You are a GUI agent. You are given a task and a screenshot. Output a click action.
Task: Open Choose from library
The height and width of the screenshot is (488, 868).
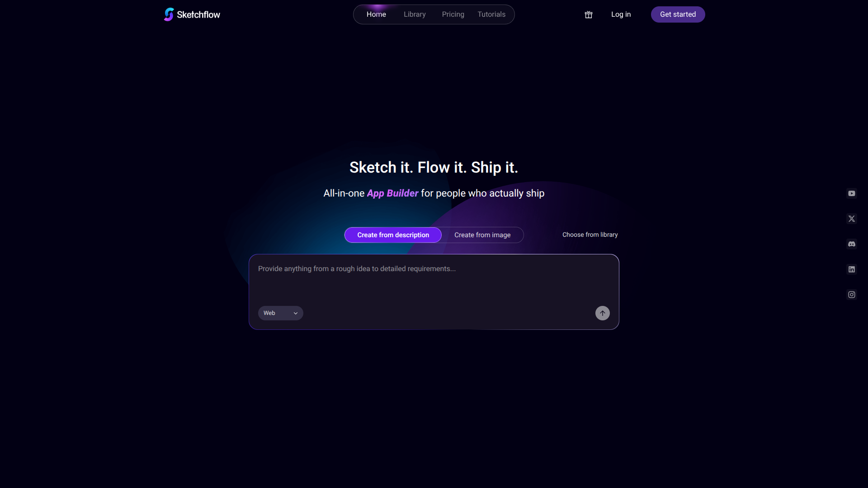590,235
